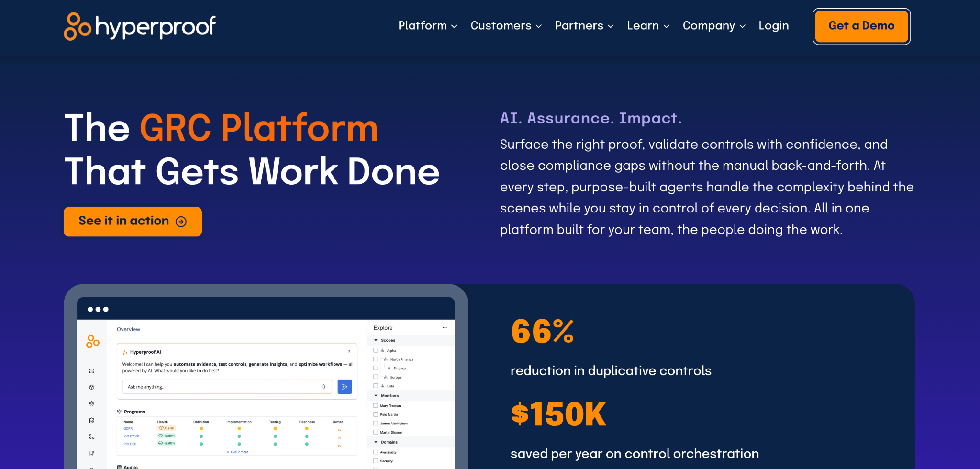Click the bookmark flag icon in the sidebar
The height and width of the screenshot is (469, 980).
(91, 453)
